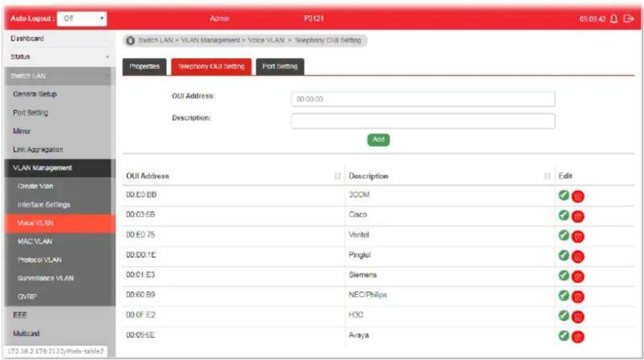The image size is (644, 360).
Task: Click the H3C description cell
Action: click(x=356, y=315)
